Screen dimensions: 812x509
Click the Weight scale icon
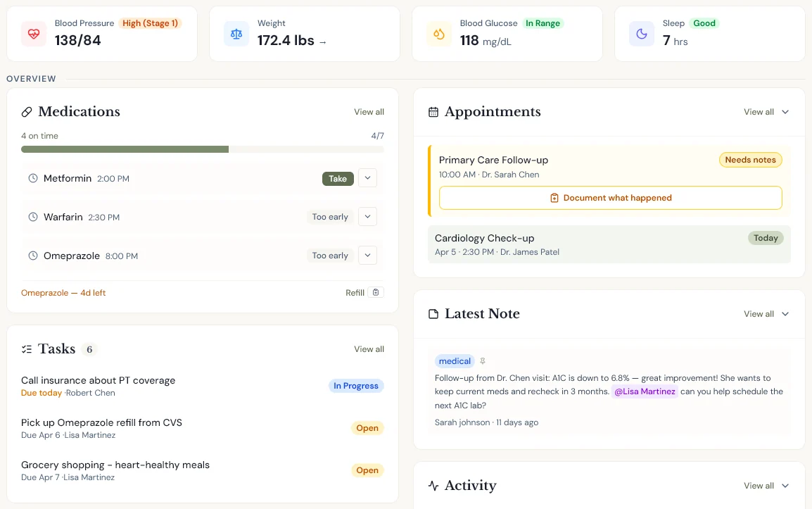[x=236, y=34]
